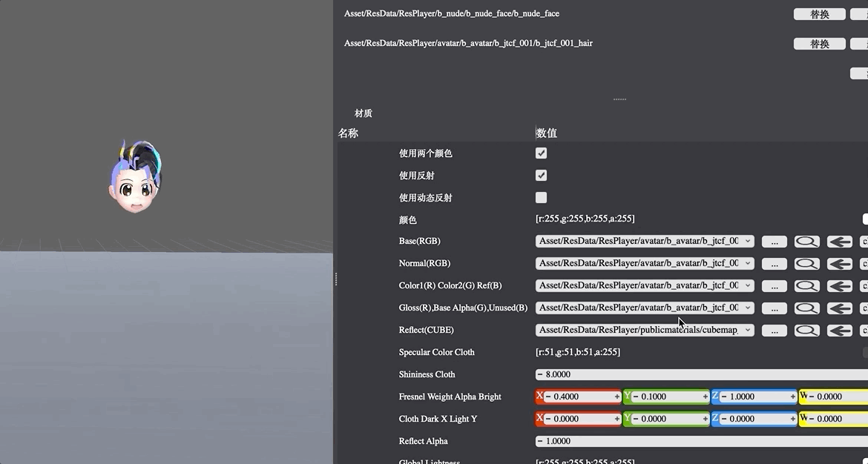This screenshot has height=464, width=868.
Task: Click the ... browse button for Normal(RGB)
Action: (774, 264)
